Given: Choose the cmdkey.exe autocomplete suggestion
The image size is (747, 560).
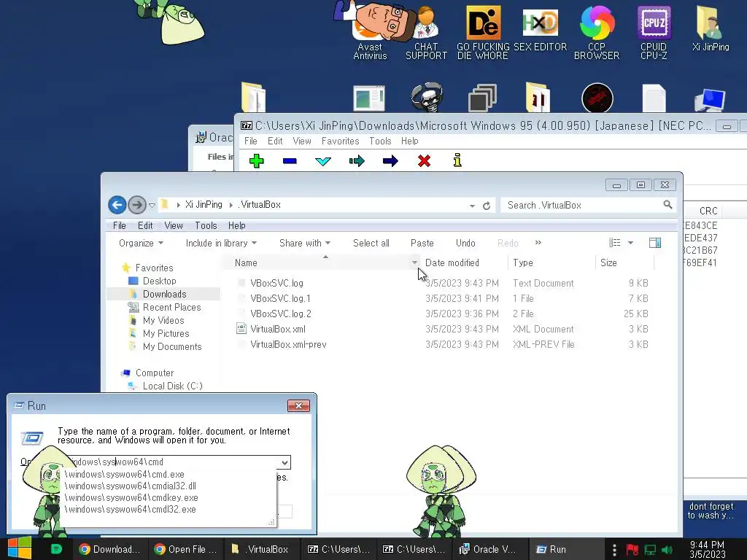Looking at the screenshot, I should [131, 497].
